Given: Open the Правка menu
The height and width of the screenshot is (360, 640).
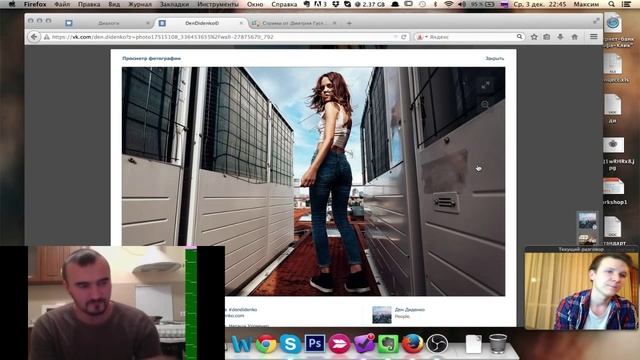Looking at the screenshot, I should (89, 4).
